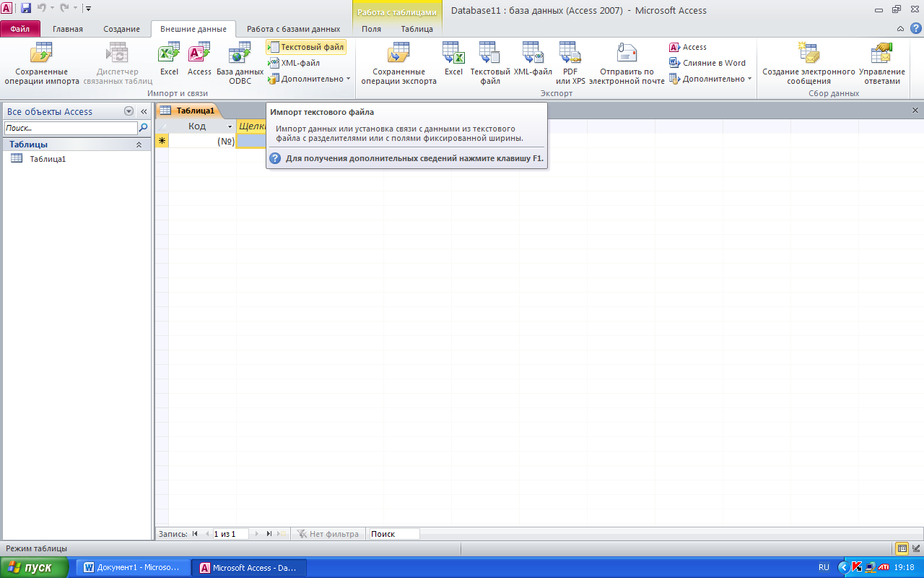
Task: Open navigation pane category dropdown arrow
Action: (x=128, y=111)
